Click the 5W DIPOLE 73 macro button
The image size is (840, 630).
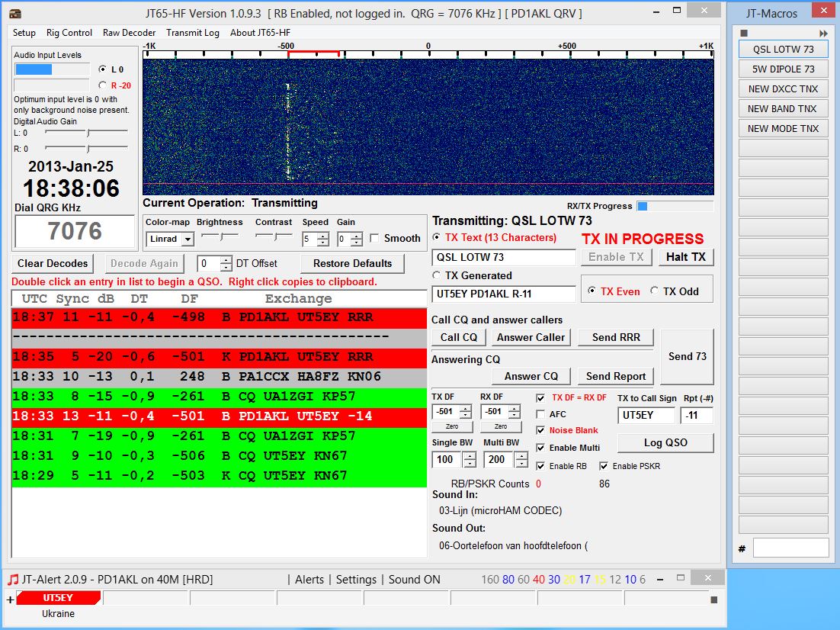tap(784, 69)
